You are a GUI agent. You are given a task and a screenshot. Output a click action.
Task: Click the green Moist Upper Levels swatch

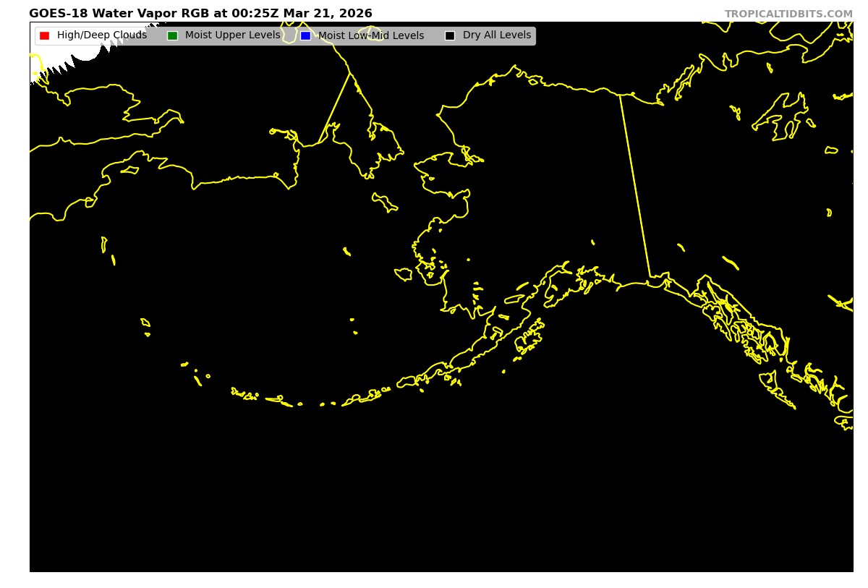coord(172,35)
